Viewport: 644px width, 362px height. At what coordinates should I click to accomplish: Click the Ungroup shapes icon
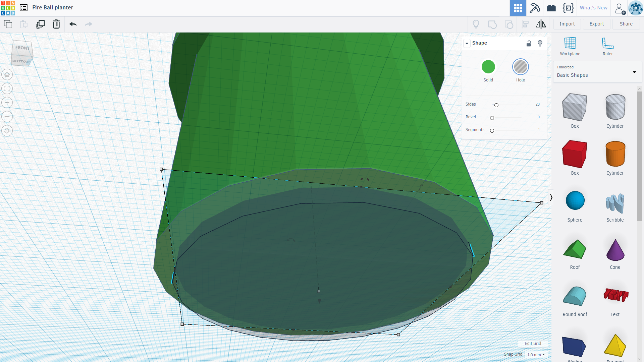(509, 24)
